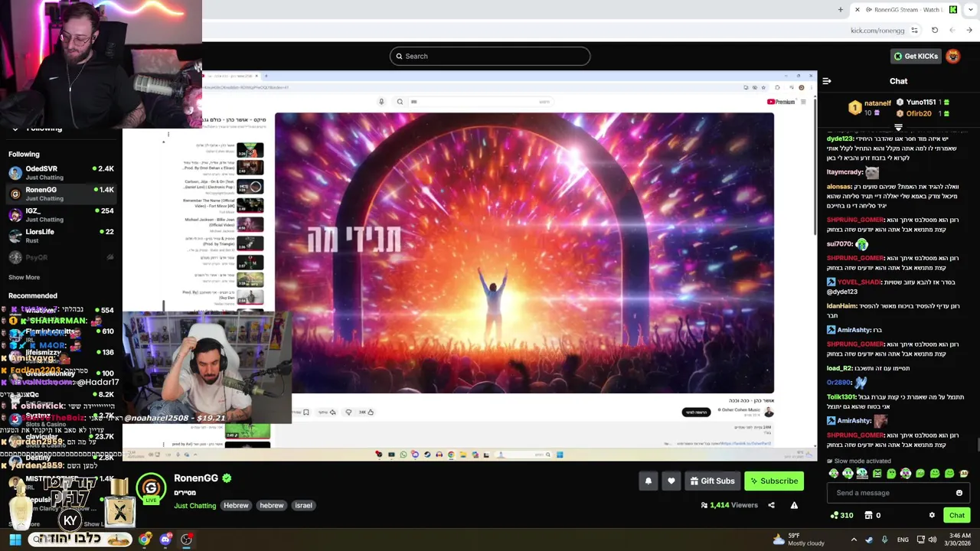This screenshot has width=980, height=551.
Task: Open the profile avatar menu
Action: click(953, 56)
